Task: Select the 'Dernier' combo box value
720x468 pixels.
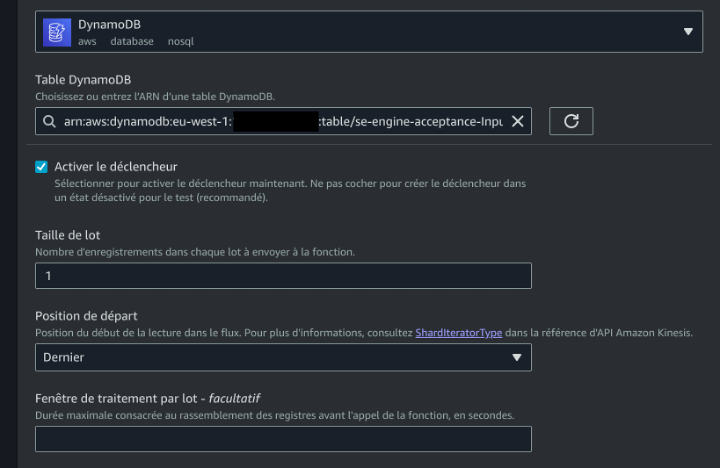Action: click(x=283, y=357)
